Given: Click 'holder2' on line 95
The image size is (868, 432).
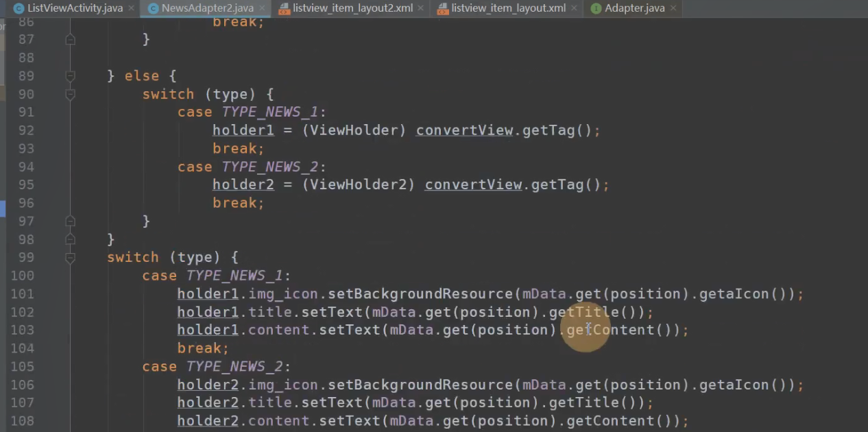Looking at the screenshot, I should click(x=243, y=184).
